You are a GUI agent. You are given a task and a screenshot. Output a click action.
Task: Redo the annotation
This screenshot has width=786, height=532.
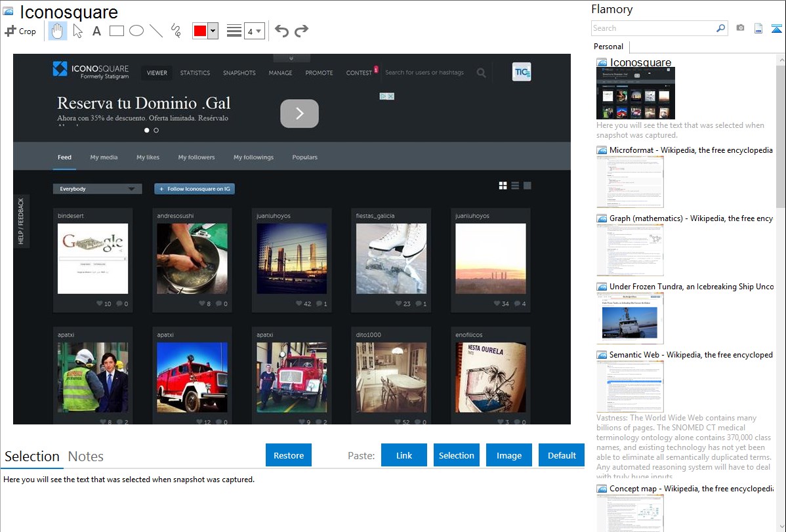click(x=301, y=31)
